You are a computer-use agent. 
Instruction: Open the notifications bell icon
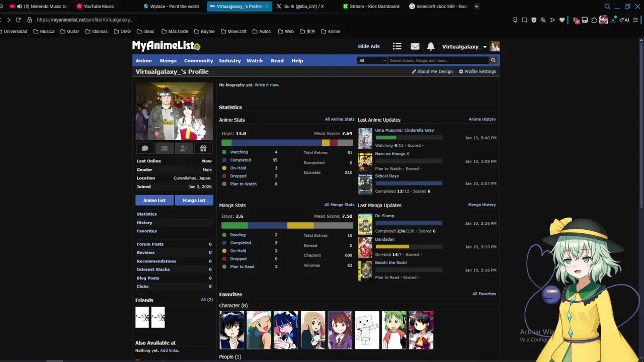pos(431,46)
